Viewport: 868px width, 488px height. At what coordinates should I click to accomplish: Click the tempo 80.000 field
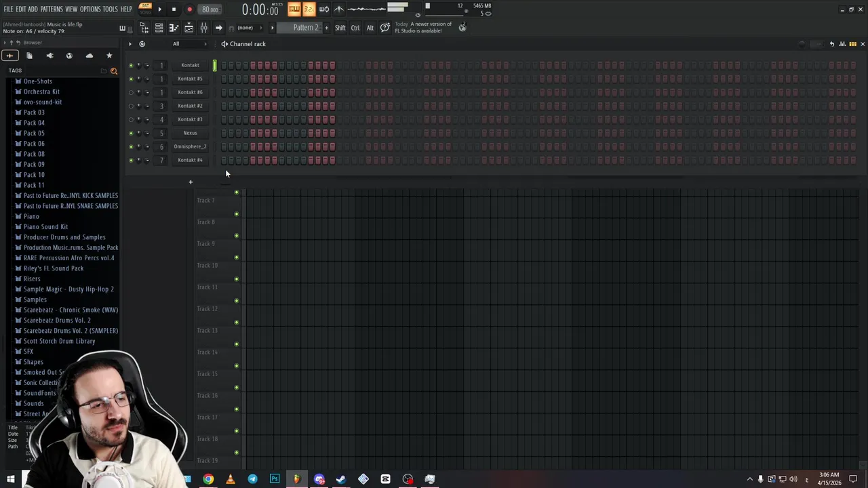[210, 9]
